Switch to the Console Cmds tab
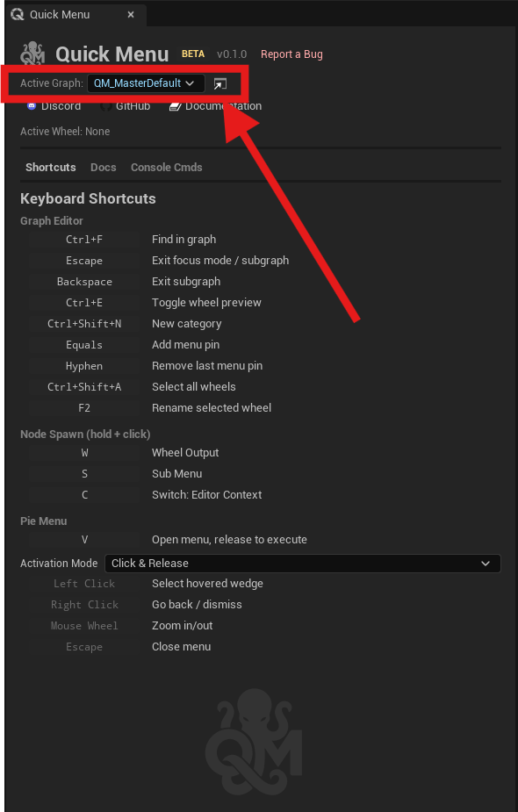This screenshot has width=518, height=812. pyautogui.click(x=166, y=167)
